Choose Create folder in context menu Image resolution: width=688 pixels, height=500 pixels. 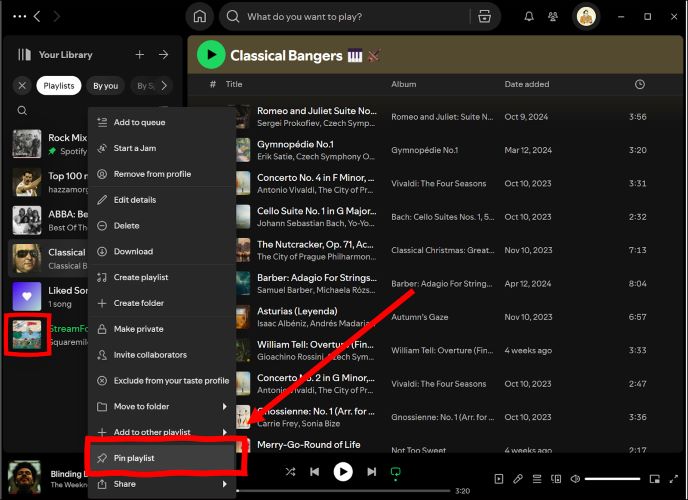pyautogui.click(x=162, y=303)
